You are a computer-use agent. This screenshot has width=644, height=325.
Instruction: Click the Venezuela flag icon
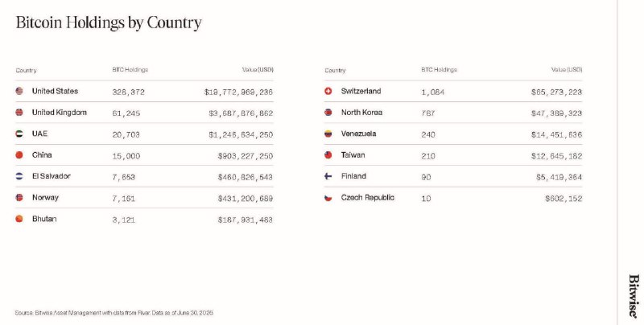pyautogui.click(x=328, y=134)
